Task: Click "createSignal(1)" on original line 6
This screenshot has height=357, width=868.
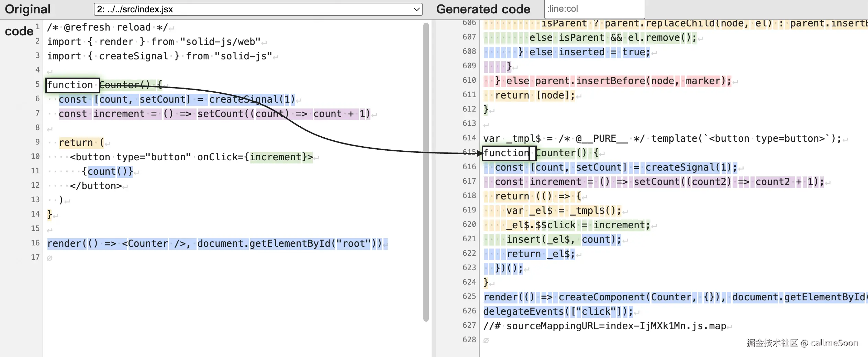Action: pos(252,99)
